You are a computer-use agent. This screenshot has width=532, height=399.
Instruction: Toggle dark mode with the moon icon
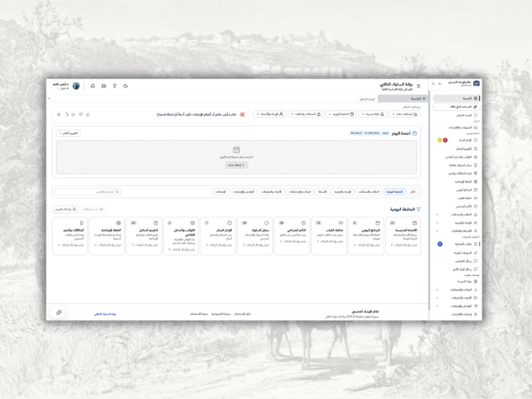[x=126, y=86]
